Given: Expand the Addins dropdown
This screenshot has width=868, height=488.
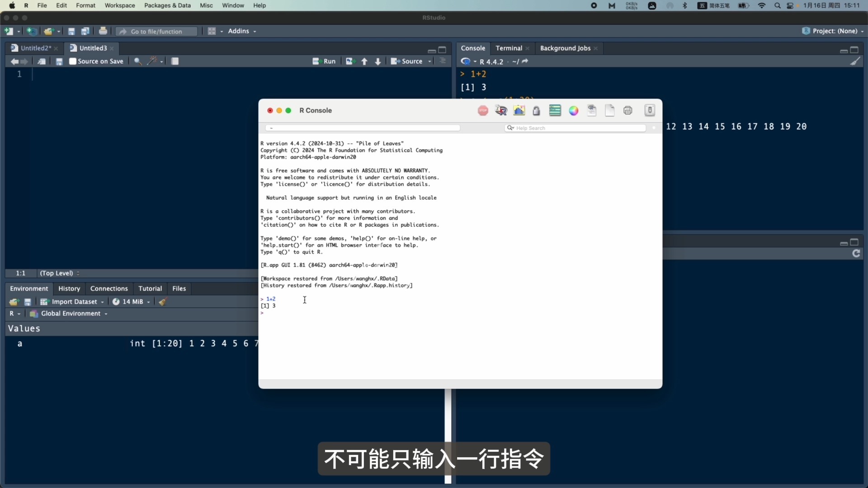Looking at the screenshot, I should coord(242,31).
